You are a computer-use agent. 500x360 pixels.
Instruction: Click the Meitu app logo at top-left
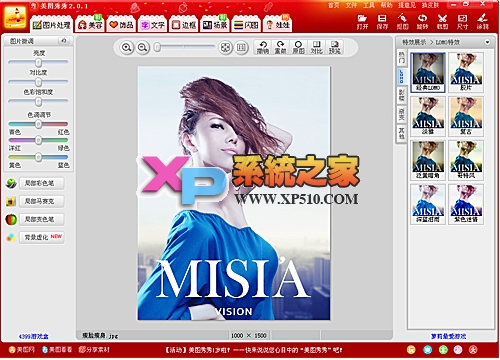(x=15, y=16)
